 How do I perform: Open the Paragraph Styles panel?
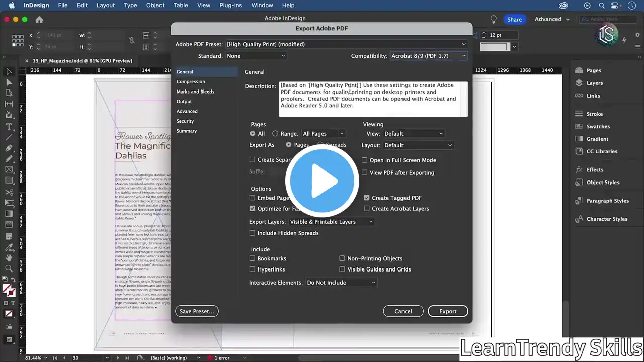602,201
